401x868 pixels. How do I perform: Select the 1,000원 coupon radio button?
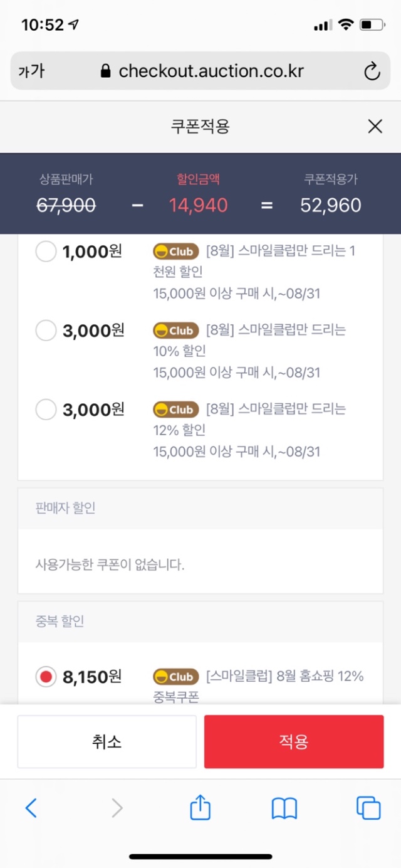[x=46, y=252]
